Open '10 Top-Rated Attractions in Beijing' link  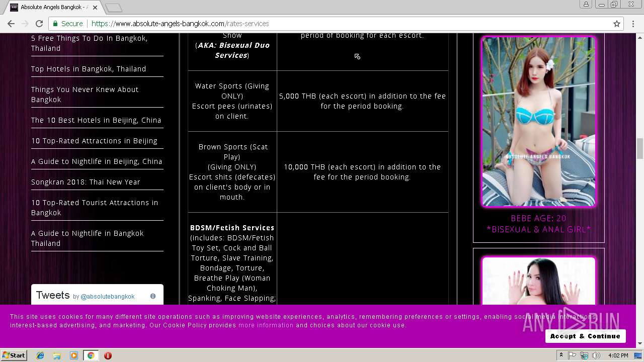click(x=94, y=141)
